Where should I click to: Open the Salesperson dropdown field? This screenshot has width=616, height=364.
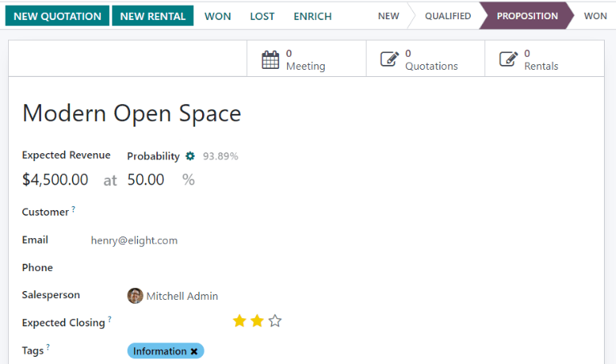241,296
